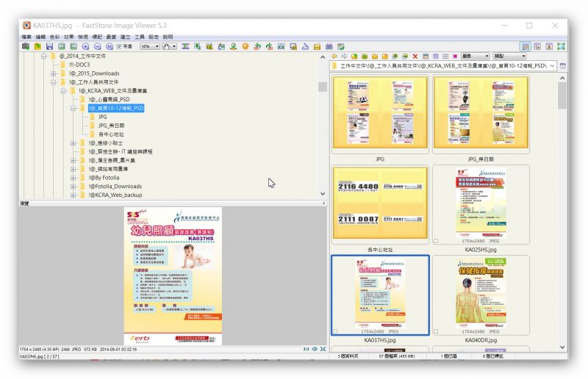This screenshot has height=379, width=588.
Task: Open the last menu bar item
Action: (168, 37)
